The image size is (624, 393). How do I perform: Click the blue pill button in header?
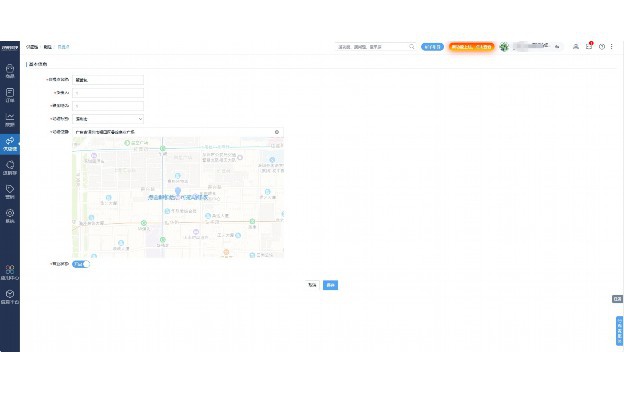tap(432, 47)
